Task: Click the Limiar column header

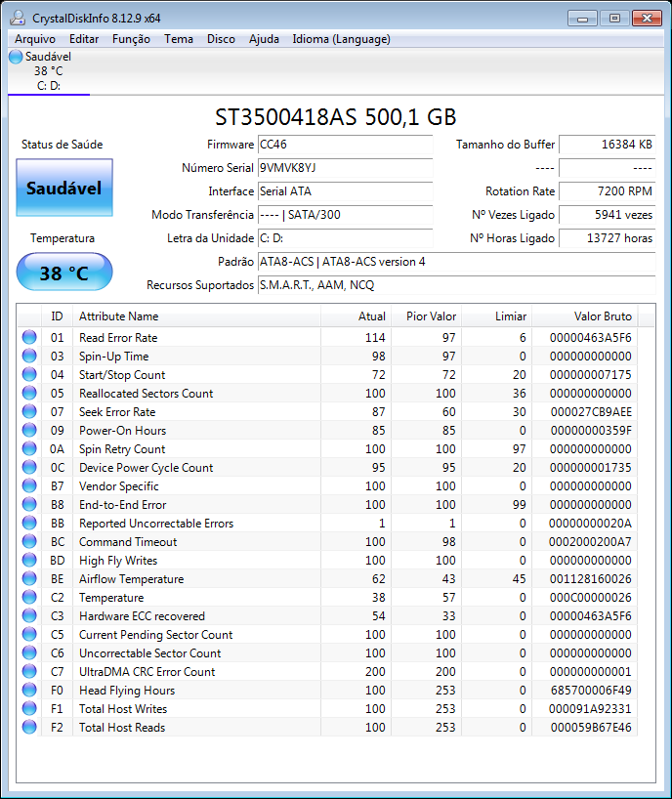Action: (496, 316)
